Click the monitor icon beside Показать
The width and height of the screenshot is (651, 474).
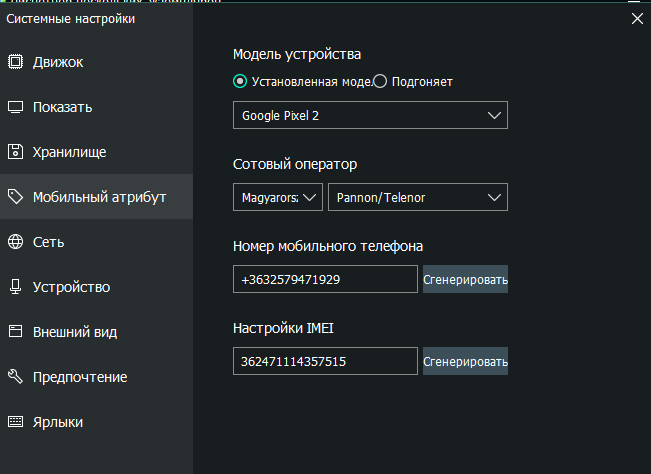pyautogui.click(x=16, y=107)
